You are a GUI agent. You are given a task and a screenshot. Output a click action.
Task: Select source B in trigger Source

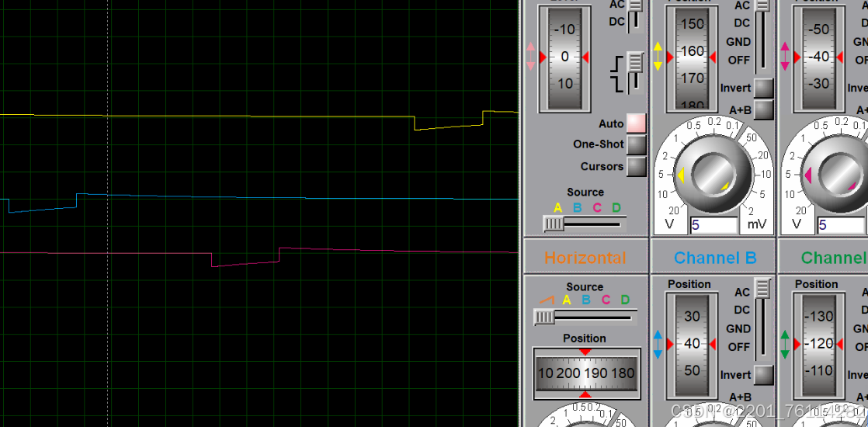click(577, 208)
